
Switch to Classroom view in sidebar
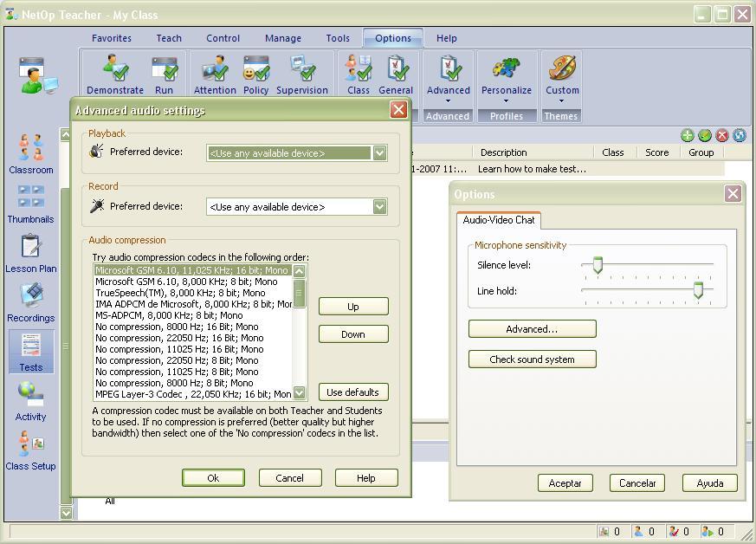(31, 154)
